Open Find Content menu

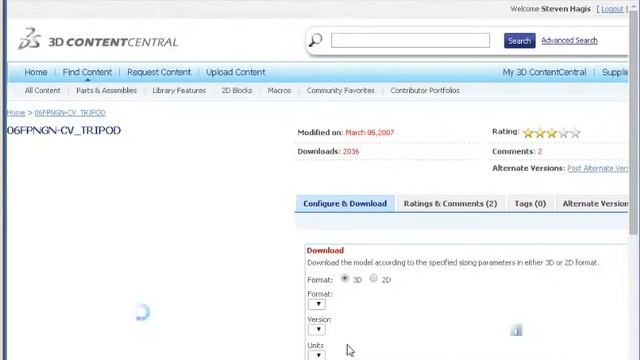tap(87, 72)
